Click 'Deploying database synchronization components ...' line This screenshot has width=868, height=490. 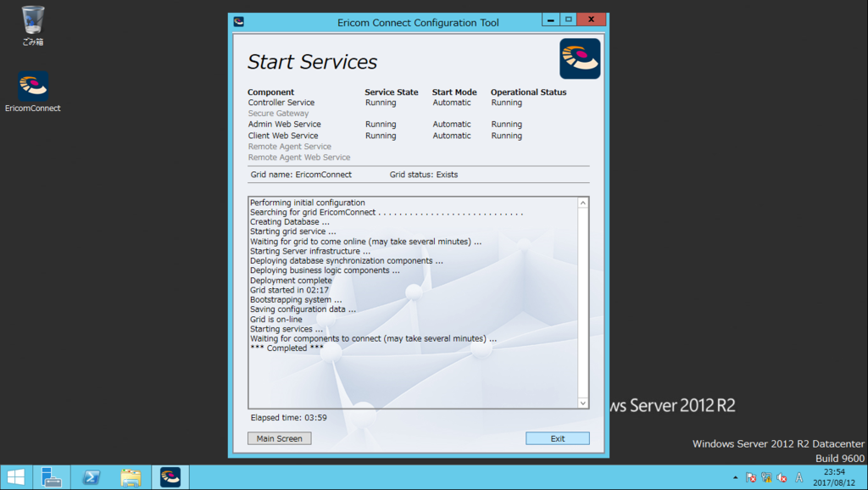[347, 261]
